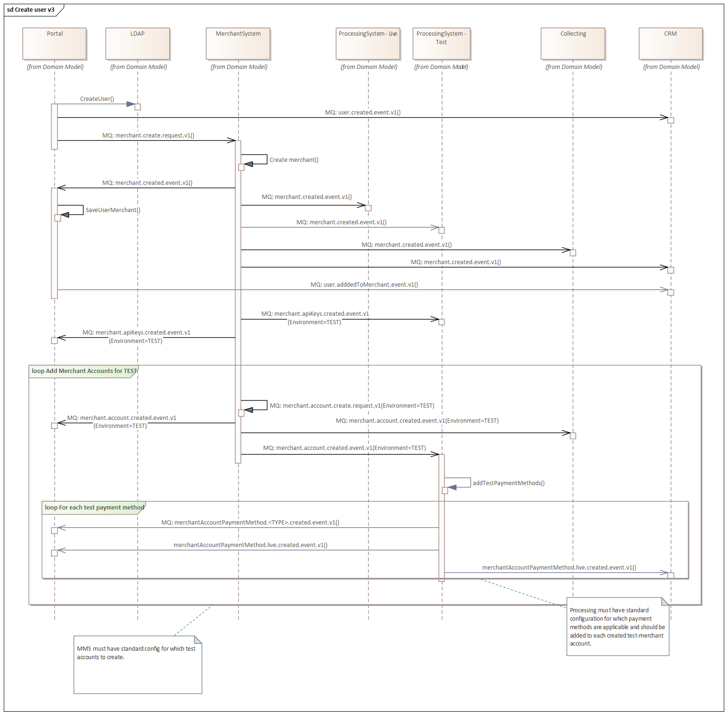The height and width of the screenshot is (715, 728).
Task: Click the MMS standard config note
Action: click(137, 664)
